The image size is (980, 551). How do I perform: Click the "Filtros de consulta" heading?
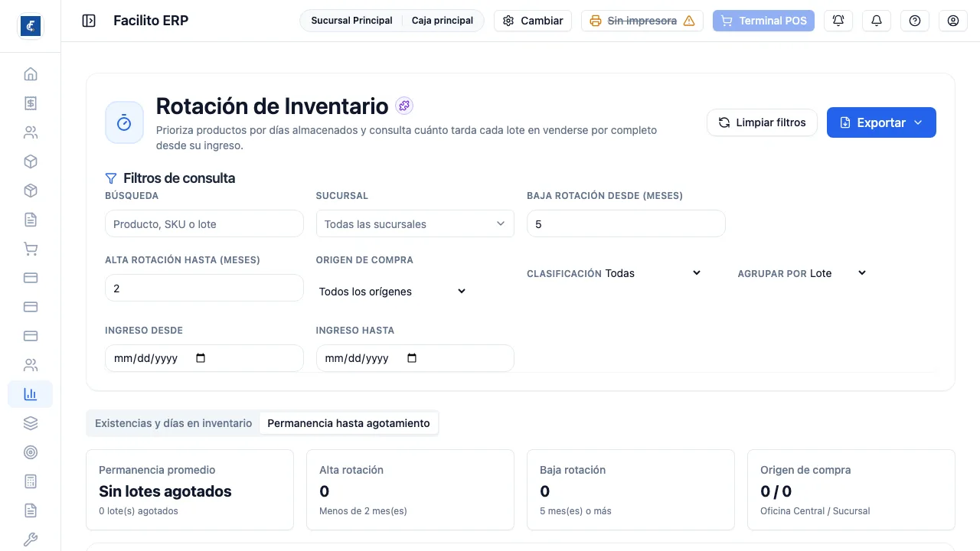pos(179,178)
